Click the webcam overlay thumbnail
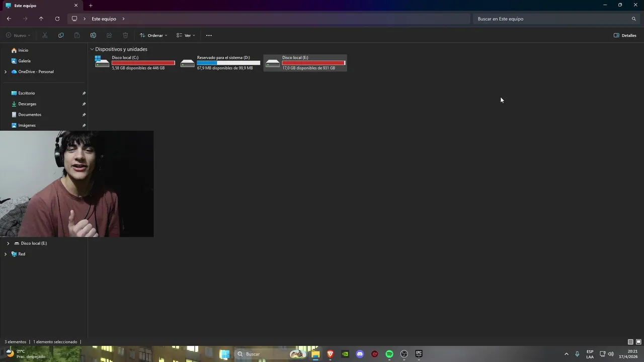This screenshot has width=644, height=362. [x=76, y=184]
